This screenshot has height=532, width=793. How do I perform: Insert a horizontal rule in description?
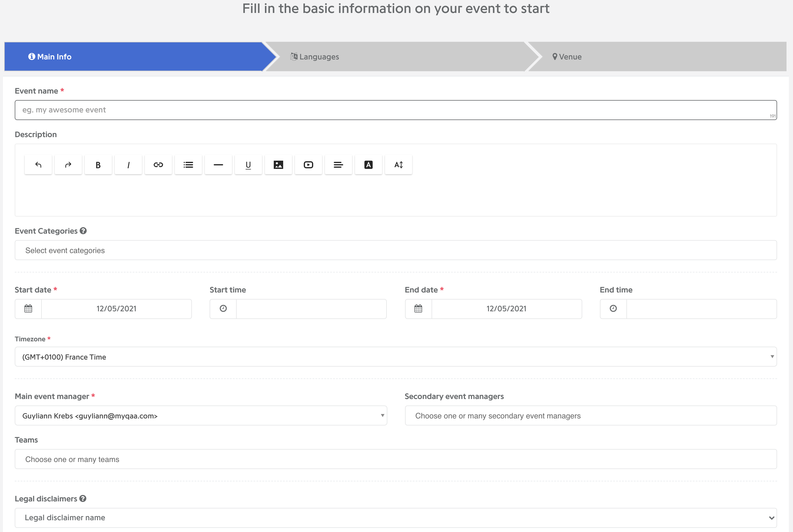tap(218, 165)
